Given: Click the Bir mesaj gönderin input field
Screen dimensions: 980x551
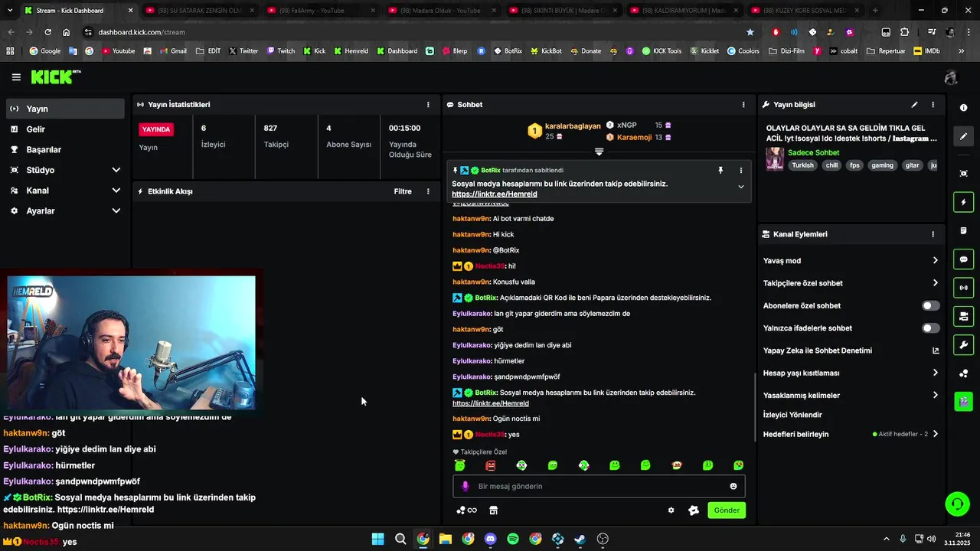Looking at the screenshot, I should pyautogui.click(x=599, y=486).
